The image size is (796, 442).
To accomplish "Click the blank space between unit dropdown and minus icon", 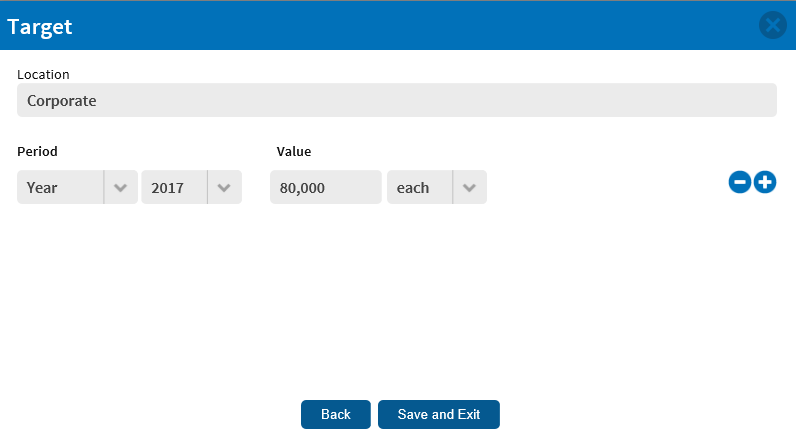I will 607,187.
